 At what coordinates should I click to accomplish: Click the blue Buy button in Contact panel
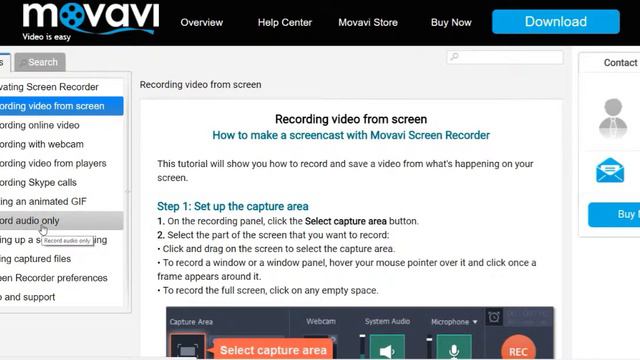614,214
